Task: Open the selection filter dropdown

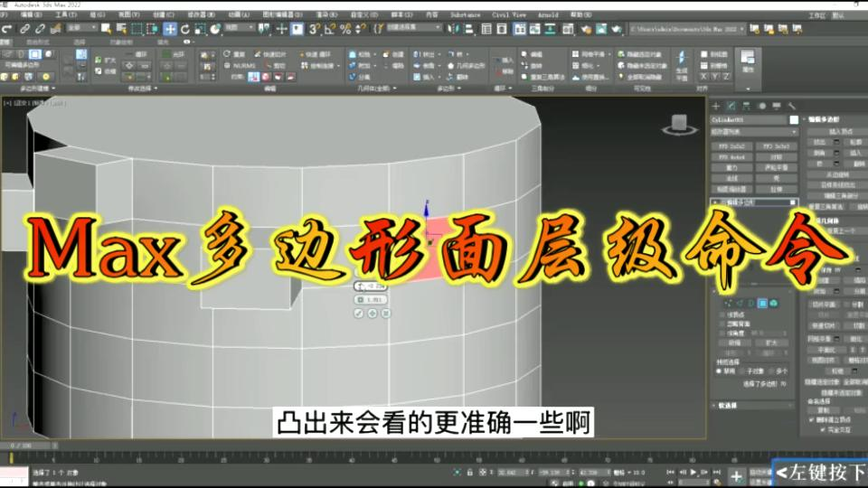Action: click(81, 28)
